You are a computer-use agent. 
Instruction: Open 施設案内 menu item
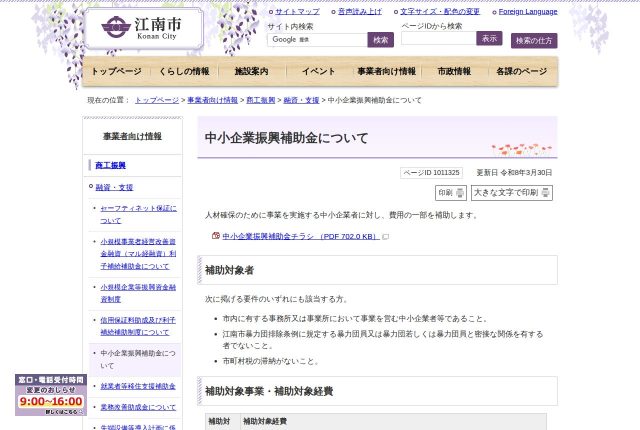251,71
